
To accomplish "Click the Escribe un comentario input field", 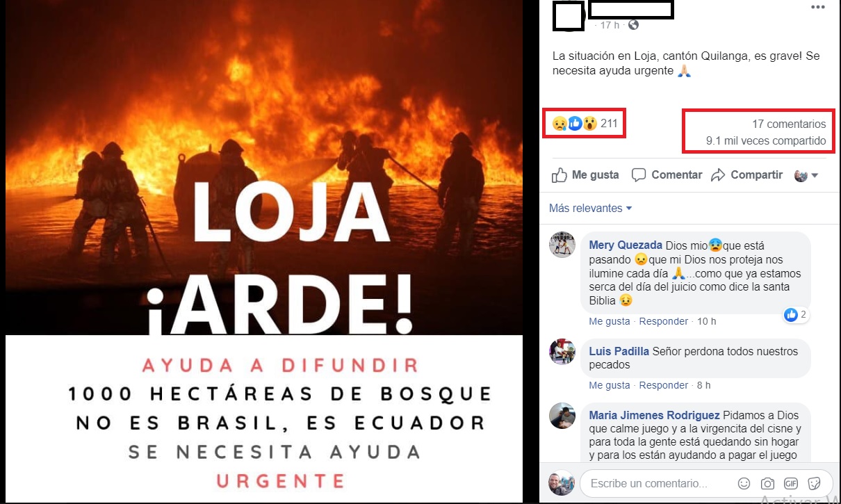I will (657, 483).
